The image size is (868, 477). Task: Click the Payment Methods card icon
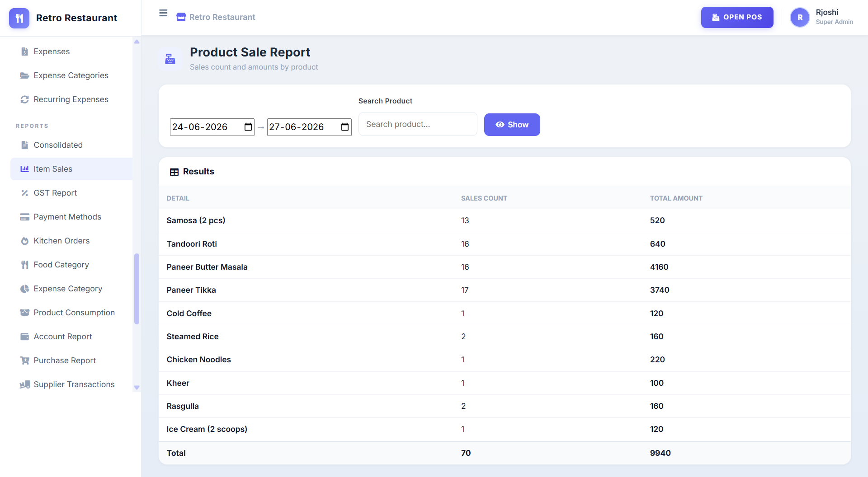24,217
